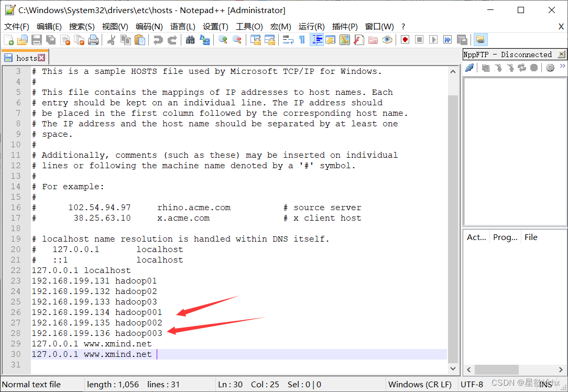Viewport: 568px width, 392px height.
Task: Toggle Synchronize Vertical Scrolling icon
Action: 255,40
